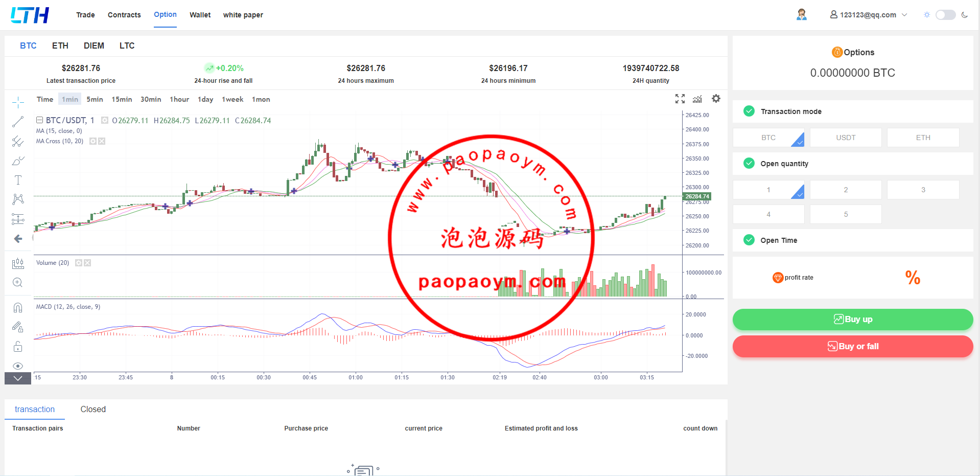Toggle the magnet snap mode icon
Image resolution: width=980 pixels, height=476 pixels.
coord(18,307)
